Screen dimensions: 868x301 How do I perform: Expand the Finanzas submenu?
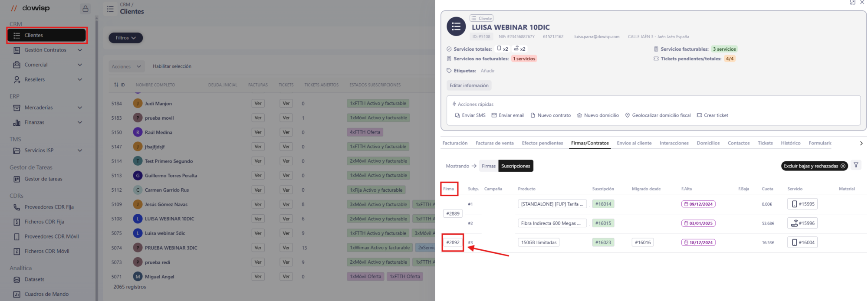coord(80,122)
